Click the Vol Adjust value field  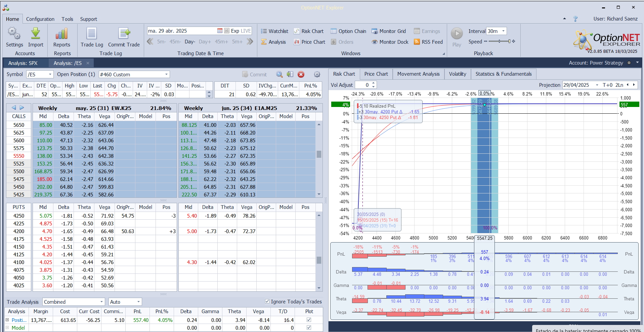[363, 85]
